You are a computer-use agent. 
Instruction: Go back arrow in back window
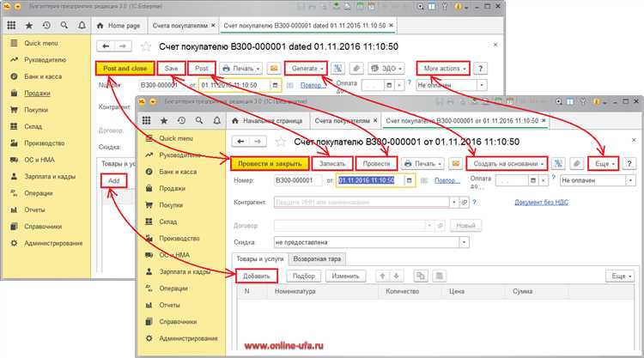(x=106, y=46)
